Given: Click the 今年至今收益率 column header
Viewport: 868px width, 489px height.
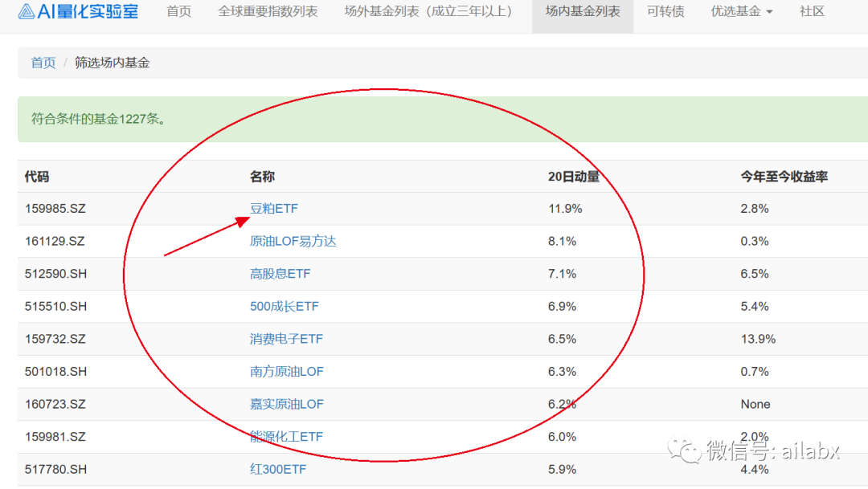Looking at the screenshot, I should click(x=784, y=177).
